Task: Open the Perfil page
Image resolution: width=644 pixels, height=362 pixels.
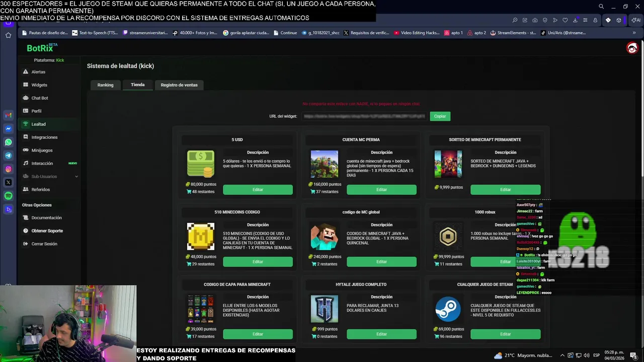Action: point(36,111)
